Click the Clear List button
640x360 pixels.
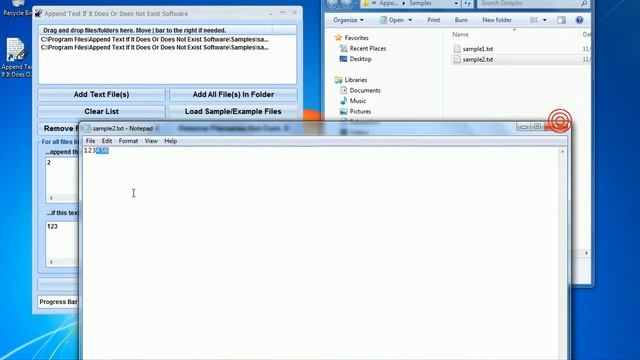pos(102,111)
